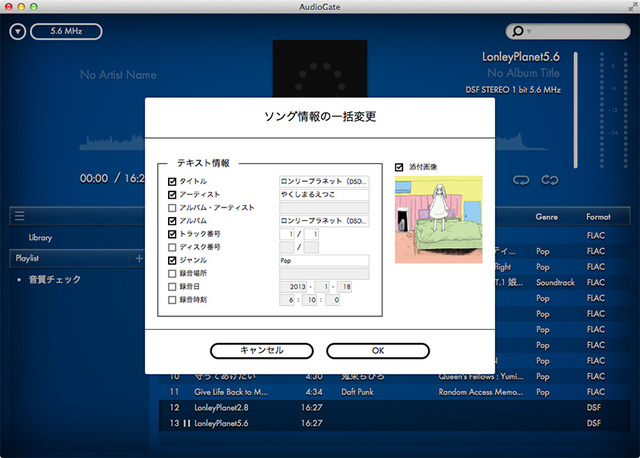Open the 5.6 MHz sample rate selector
The height and width of the screenshot is (458, 640).
(66, 32)
